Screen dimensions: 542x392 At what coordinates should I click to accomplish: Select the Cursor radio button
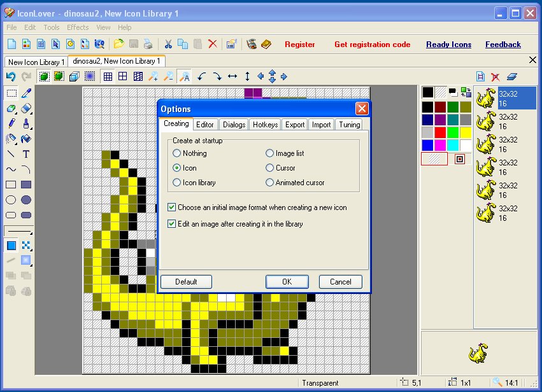tap(280, 168)
